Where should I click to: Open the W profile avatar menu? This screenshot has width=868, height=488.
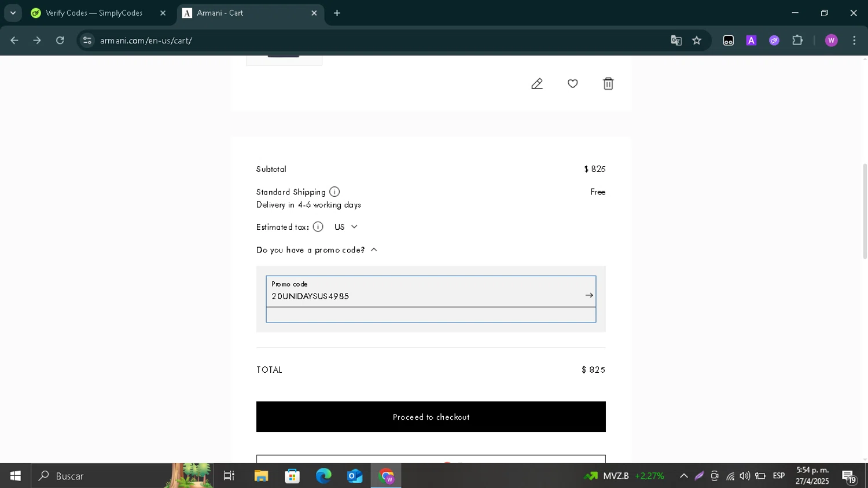832,41
